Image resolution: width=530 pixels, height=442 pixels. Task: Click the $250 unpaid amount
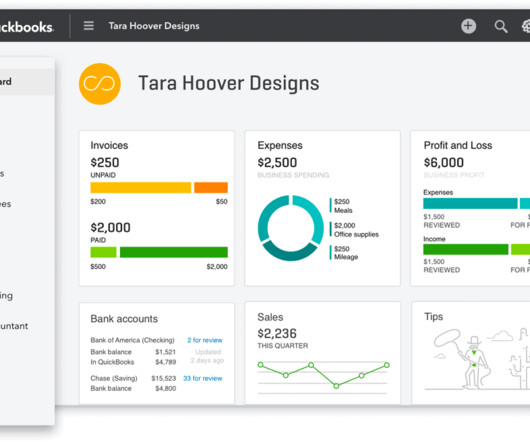click(105, 163)
